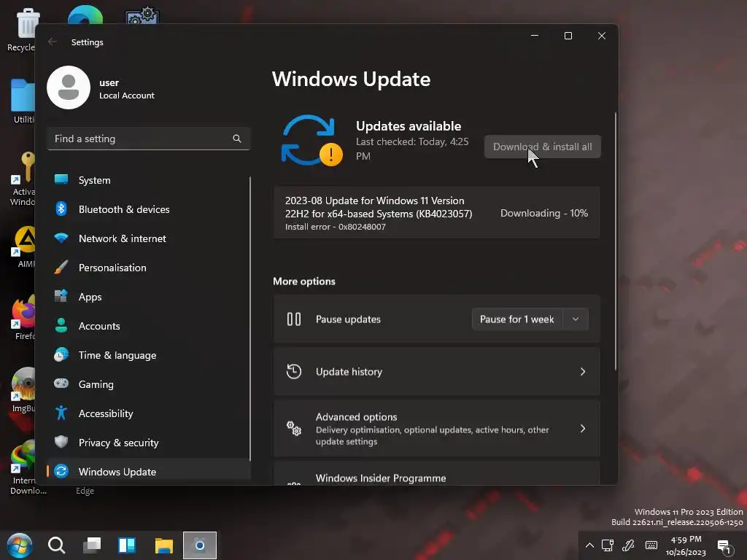Screen dimensions: 747x560
Task: Open the taskbar clock and date
Action: (x=686, y=545)
